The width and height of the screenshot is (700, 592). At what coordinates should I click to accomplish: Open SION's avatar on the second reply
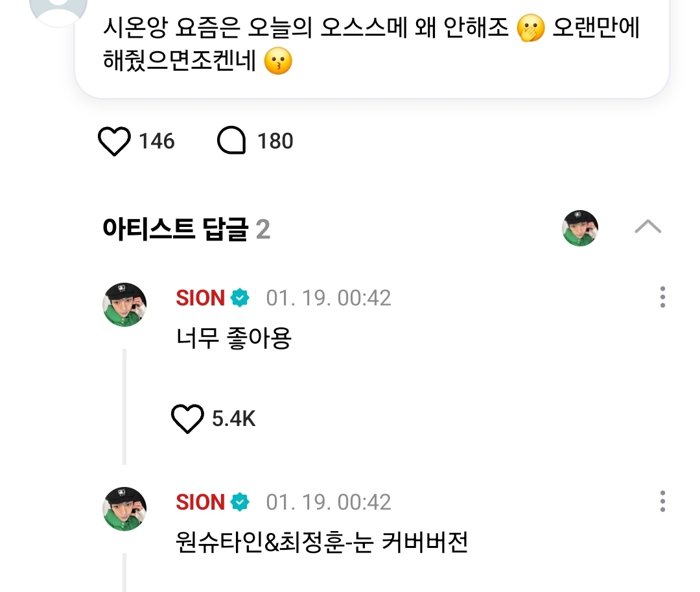tap(124, 509)
